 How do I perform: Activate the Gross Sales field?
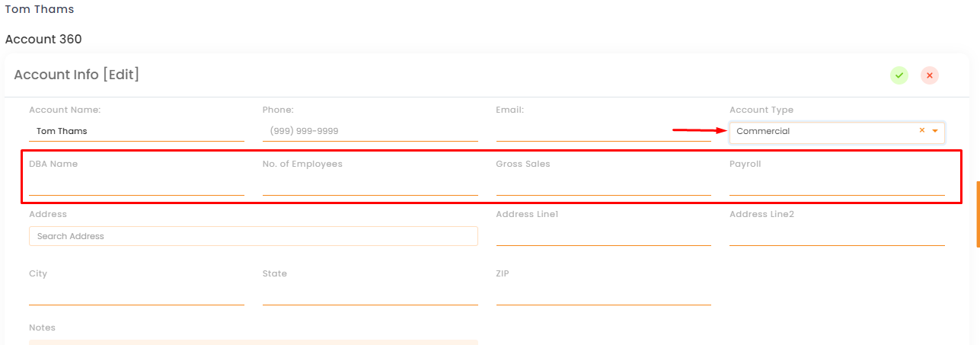[603, 186]
